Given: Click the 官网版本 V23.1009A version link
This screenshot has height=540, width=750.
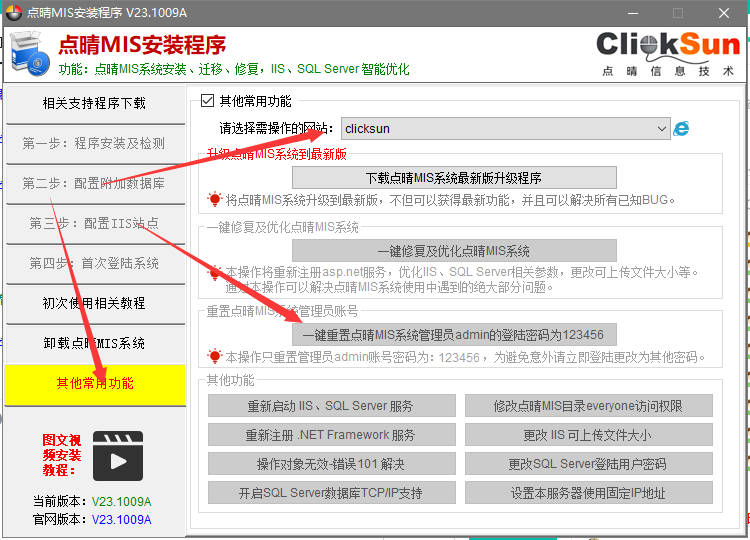Looking at the screenshot, I should [x=121, y=520].
